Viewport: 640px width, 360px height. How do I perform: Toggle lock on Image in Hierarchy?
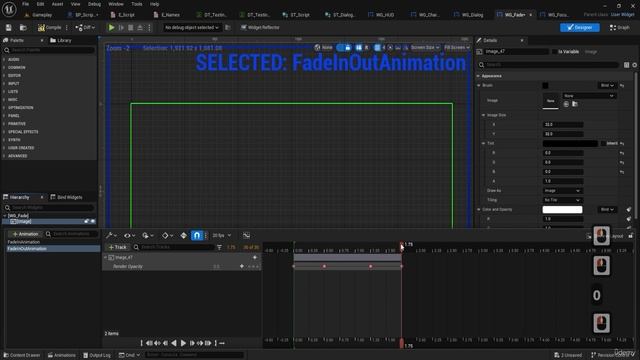87,221
